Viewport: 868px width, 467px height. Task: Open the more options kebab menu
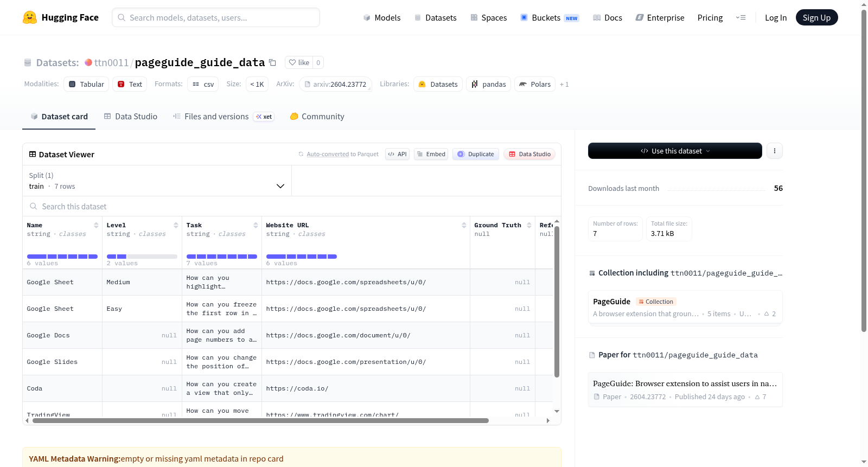coord(775,151)
